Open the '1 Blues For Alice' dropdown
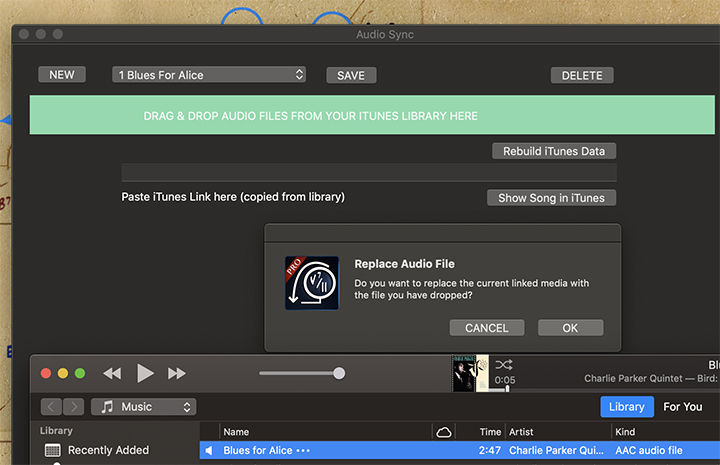The height and width of the screenshot is (465, 720). coord(209,75)
